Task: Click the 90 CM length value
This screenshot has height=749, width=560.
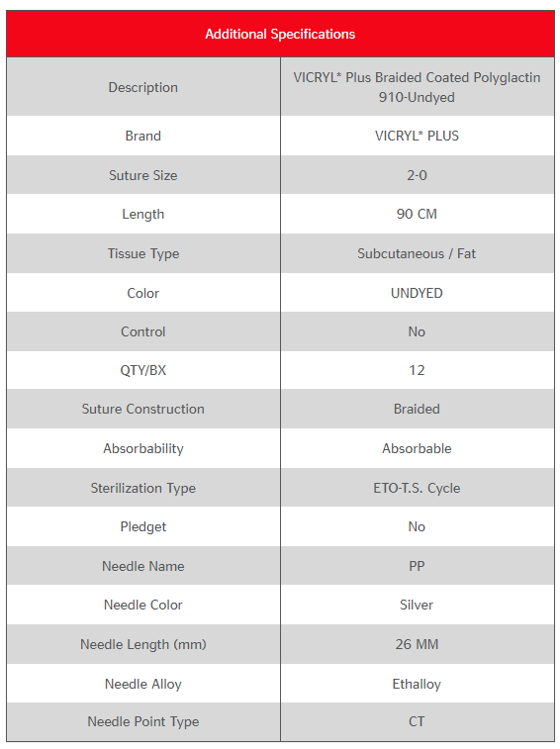Action: pos(417,214)
